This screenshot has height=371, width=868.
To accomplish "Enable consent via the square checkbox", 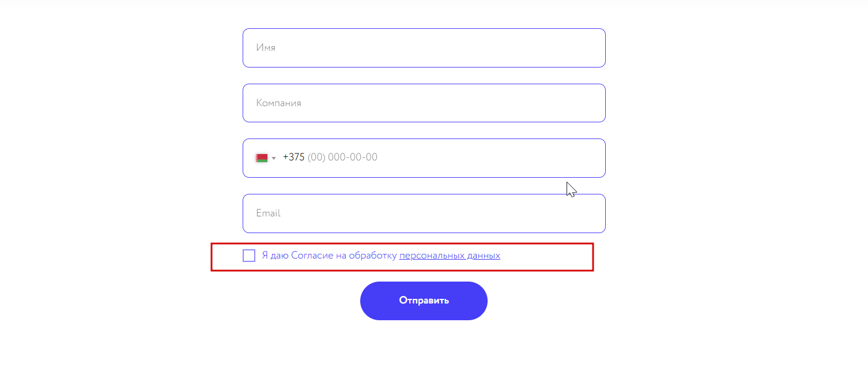I will coord(249,256).
